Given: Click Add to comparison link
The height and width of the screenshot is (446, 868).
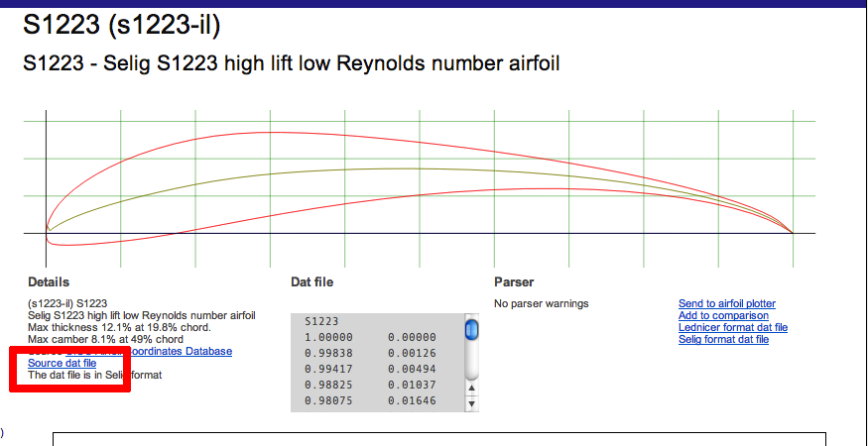Looking at the screenshot, I should point(723,315).
